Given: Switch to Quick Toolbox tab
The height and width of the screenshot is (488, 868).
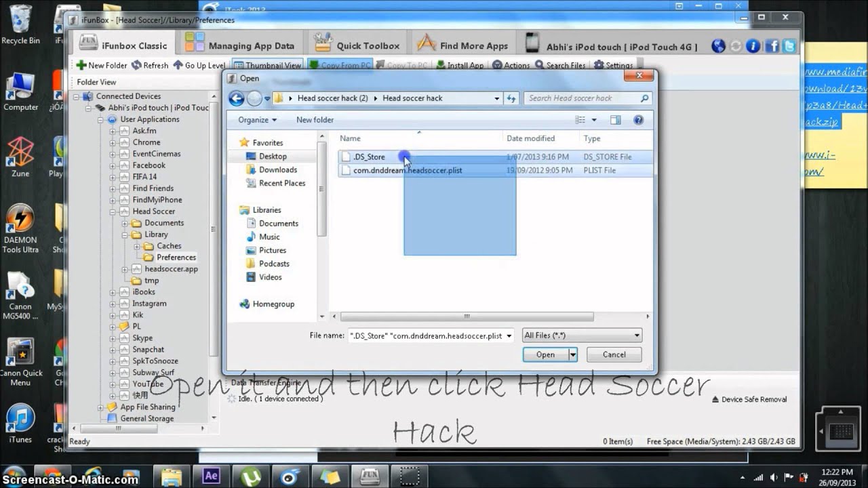Looking at the screenshot, I should pyautogui.click(x=357, y=45).
